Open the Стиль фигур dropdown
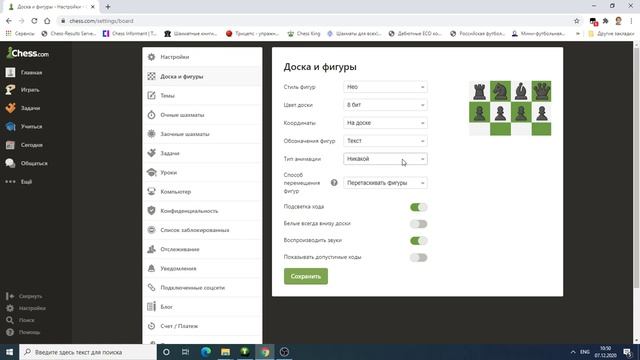 [385, 87]
